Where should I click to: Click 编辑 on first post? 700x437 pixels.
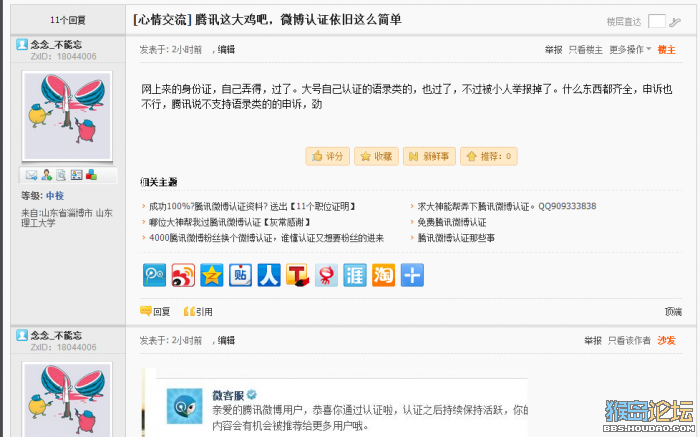pos(226,50)
